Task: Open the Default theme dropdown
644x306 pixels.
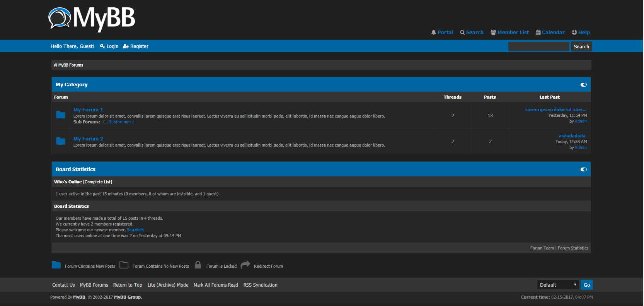Action: tap(557, 285)
